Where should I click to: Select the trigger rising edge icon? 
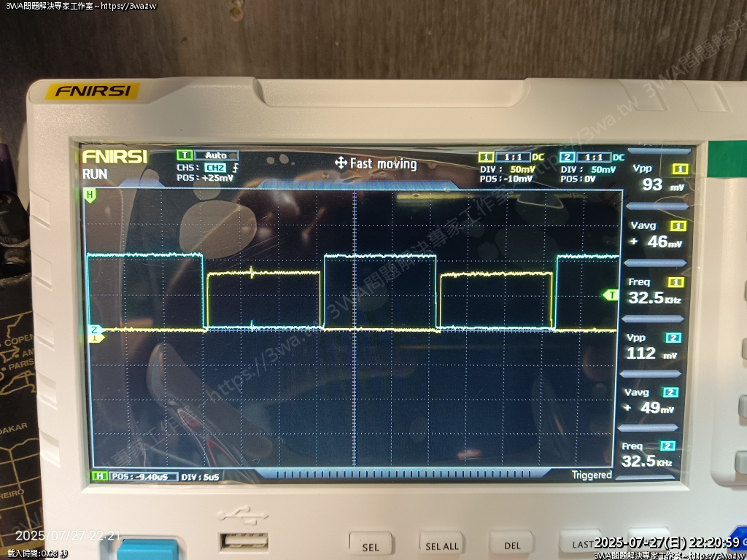(x=235, y=167)
